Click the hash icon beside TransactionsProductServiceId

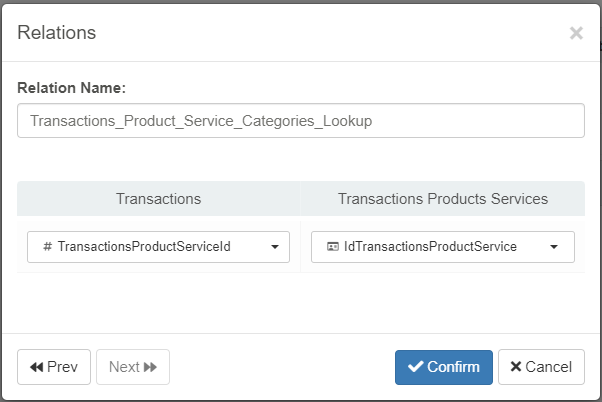pos(48,247)
